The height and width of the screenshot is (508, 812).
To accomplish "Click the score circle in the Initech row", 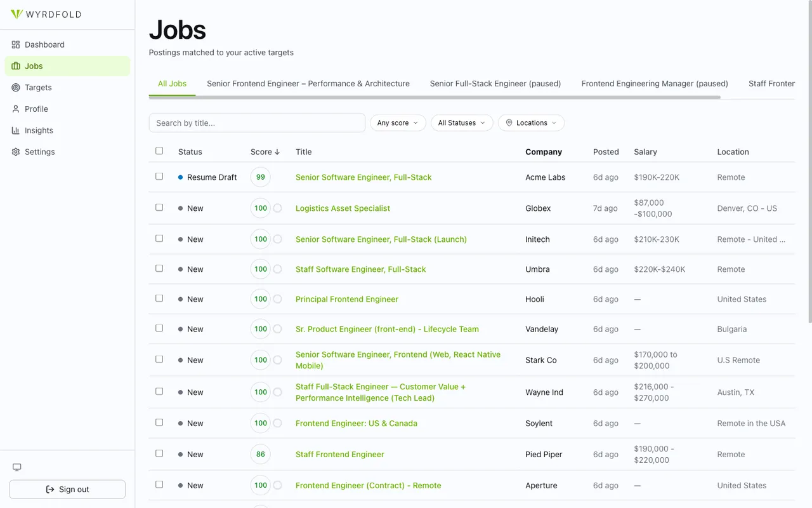I will [277, 239].
